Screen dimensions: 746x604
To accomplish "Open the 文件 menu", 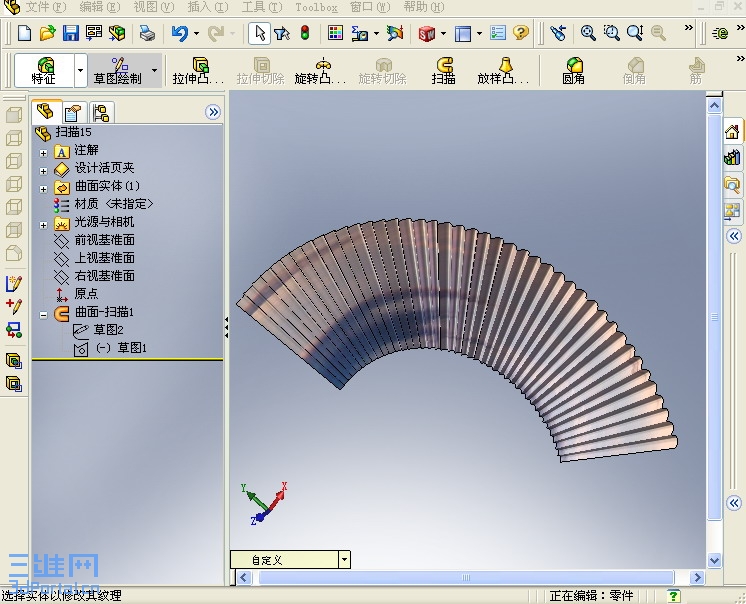I will [x=45, y=7].
